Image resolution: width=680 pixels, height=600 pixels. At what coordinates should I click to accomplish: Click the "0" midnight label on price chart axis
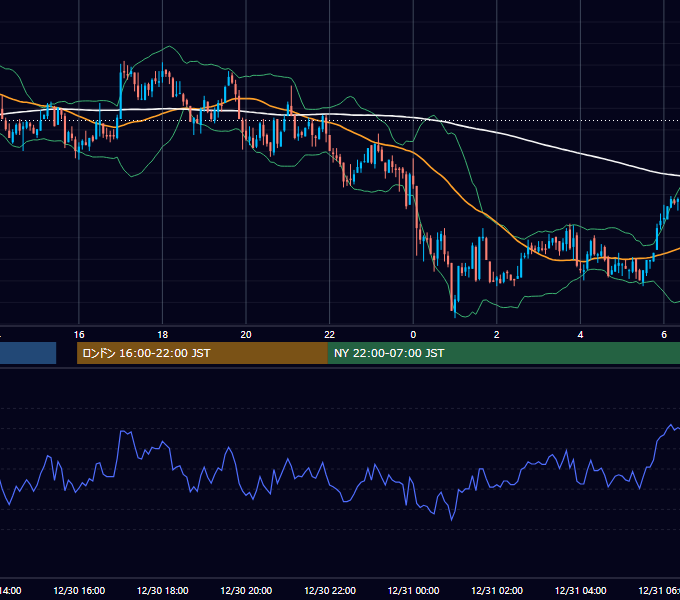click(413, 334)
